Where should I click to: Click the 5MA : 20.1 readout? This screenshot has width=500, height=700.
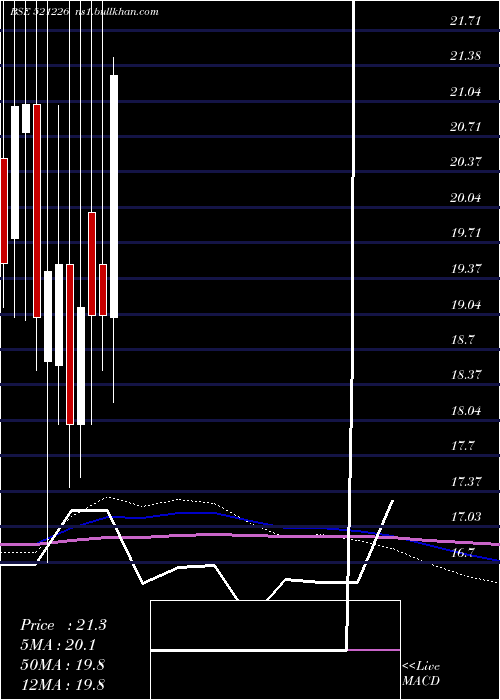click(58, 645)
